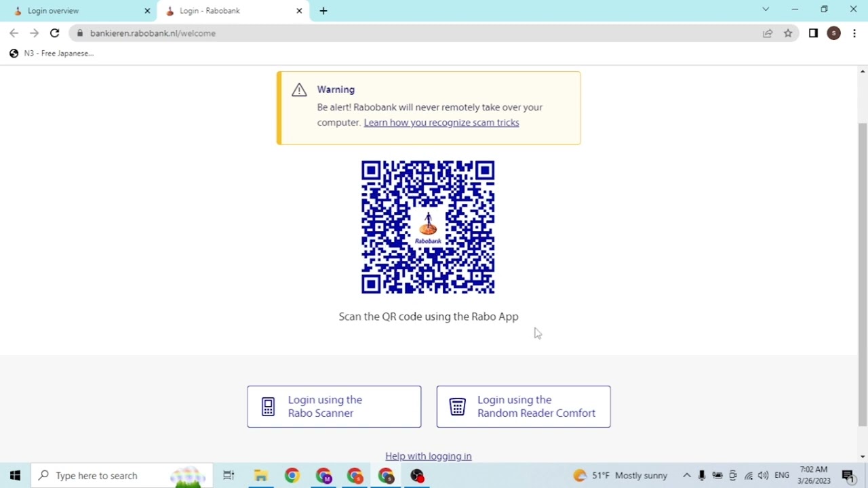Go back to previous page
This screenshot has height=488, width=868.
click(14, 33)
